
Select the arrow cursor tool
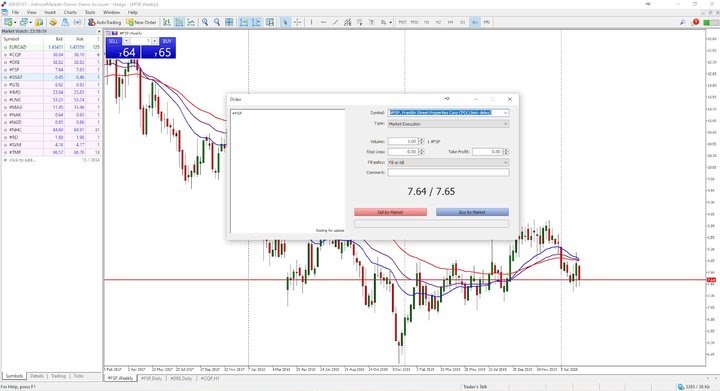coord(285,22)
